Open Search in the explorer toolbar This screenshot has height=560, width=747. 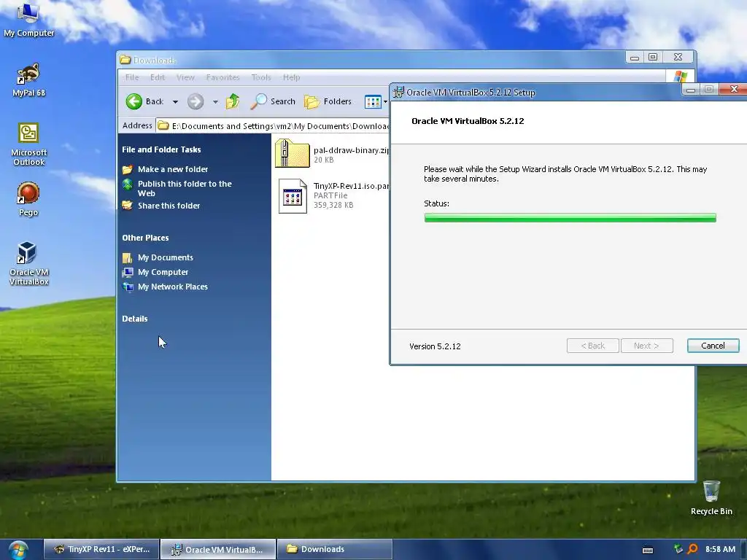pos(273,101)
